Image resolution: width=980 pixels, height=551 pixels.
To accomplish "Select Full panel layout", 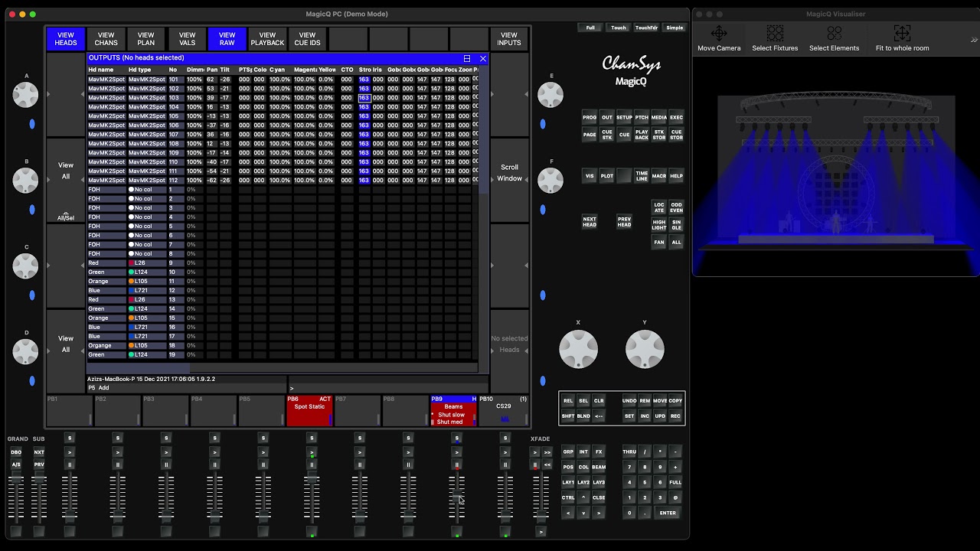I will tap(590, 28).
